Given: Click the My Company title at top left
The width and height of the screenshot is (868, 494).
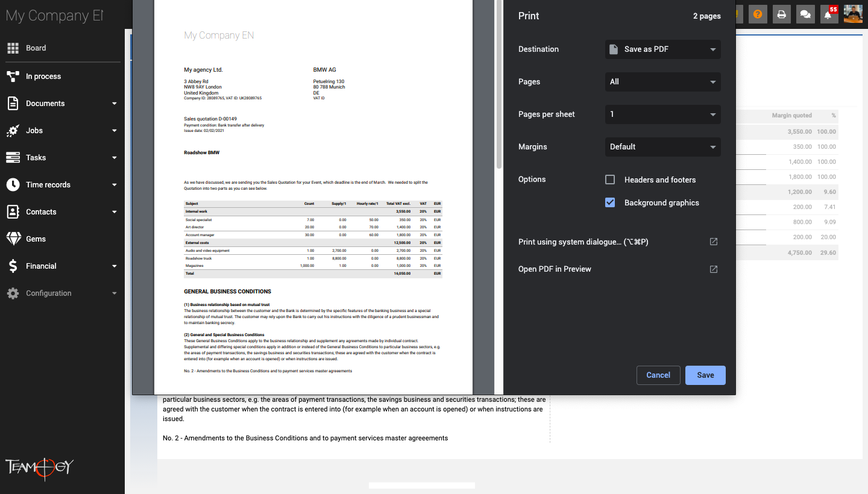Looking at the screenshot, I should coord(54,16).
